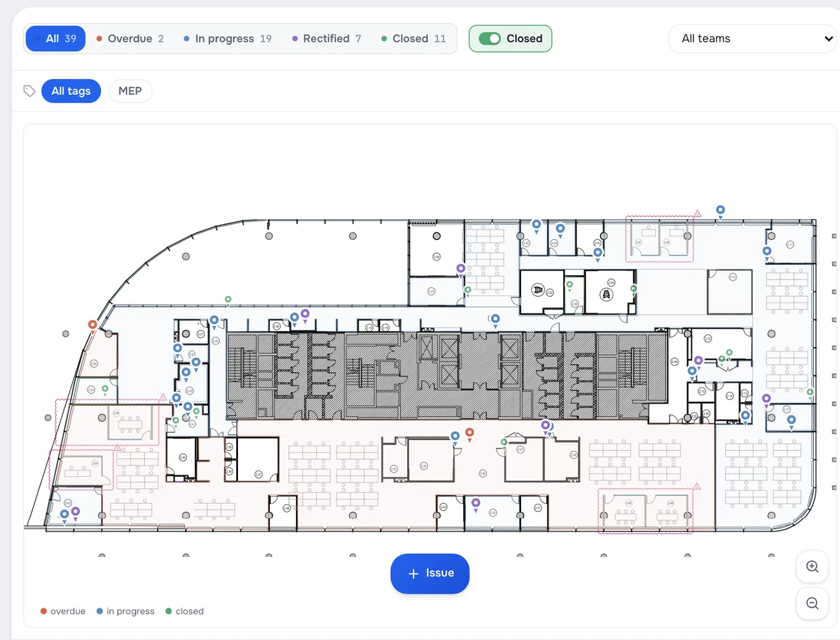The width and height of the screenshot is (840, 640).
Task: Click the blue pin in the corridor above the elevators
Action: coord(495,320)
